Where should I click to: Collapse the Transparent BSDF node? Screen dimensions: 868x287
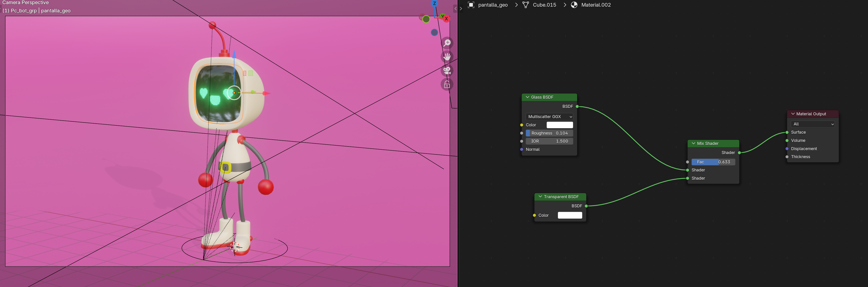540,197
